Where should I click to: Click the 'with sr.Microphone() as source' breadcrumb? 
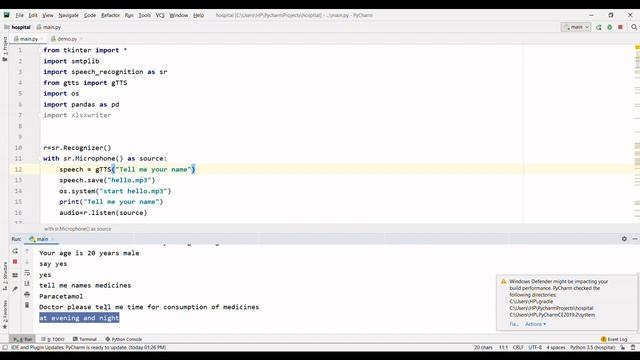click(78, 229)
